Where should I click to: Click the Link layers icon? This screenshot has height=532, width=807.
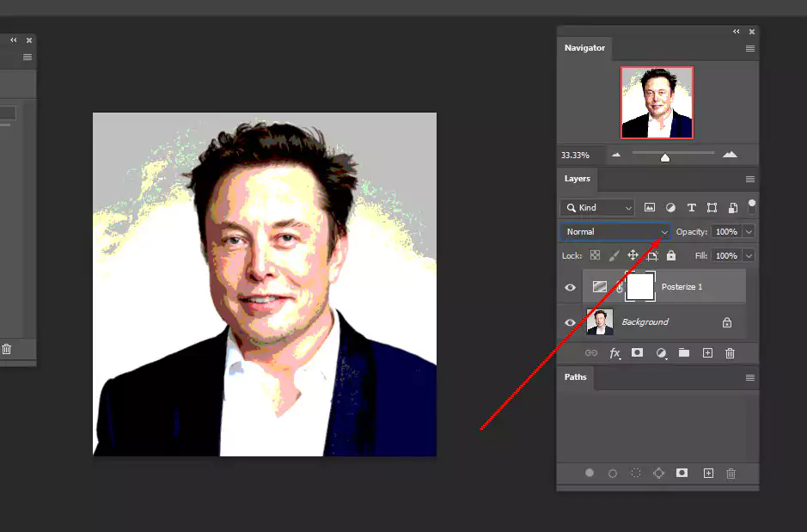point(590,353)
